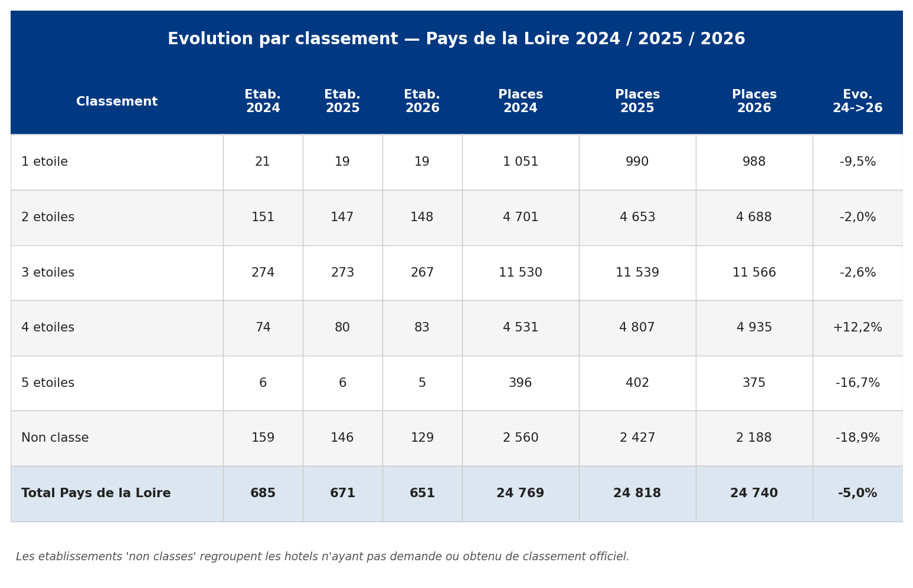This screenshot has height=588, width=913.
Task: Select the 'Etab. 2025' column header
Action: [342, 102]
